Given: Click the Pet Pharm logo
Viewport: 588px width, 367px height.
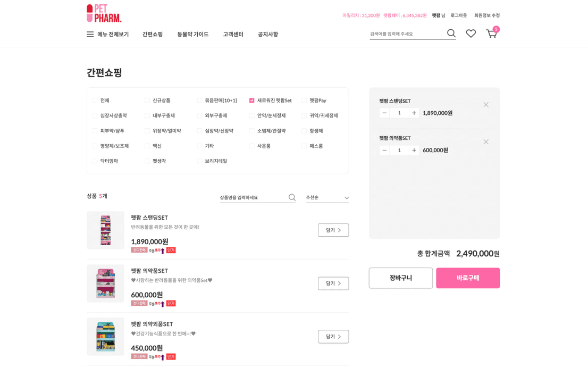Looking at the screenshot, I should tap(104, 13).
